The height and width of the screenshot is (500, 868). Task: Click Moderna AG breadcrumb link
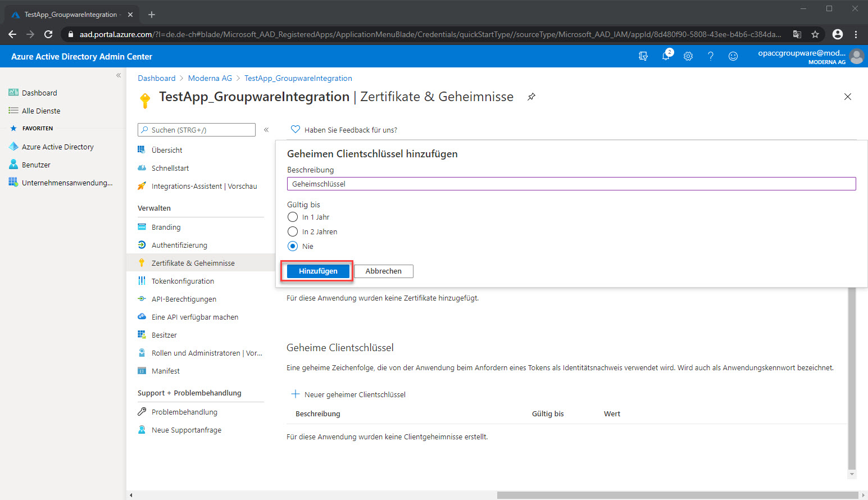click(210, 78)
